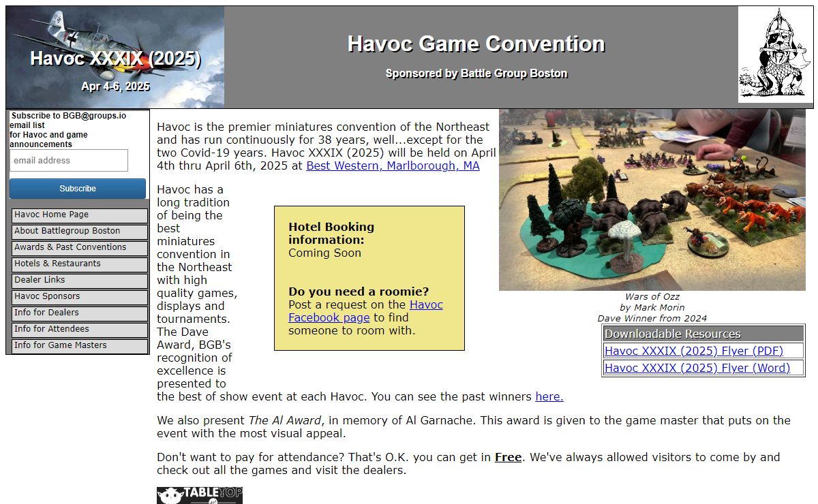
Task: Click the italic 'The Al Award' text
Action: click(285, 420)
